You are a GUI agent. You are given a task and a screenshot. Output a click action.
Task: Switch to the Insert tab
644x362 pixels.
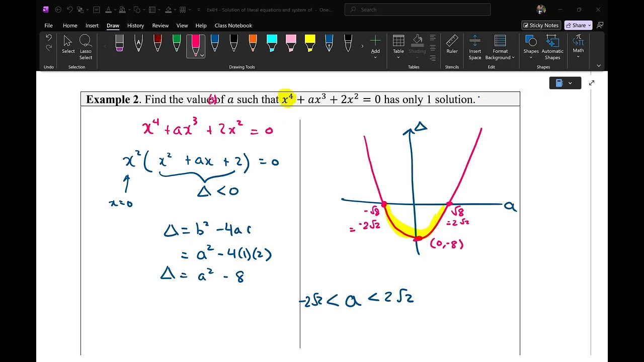coord(92,26)
